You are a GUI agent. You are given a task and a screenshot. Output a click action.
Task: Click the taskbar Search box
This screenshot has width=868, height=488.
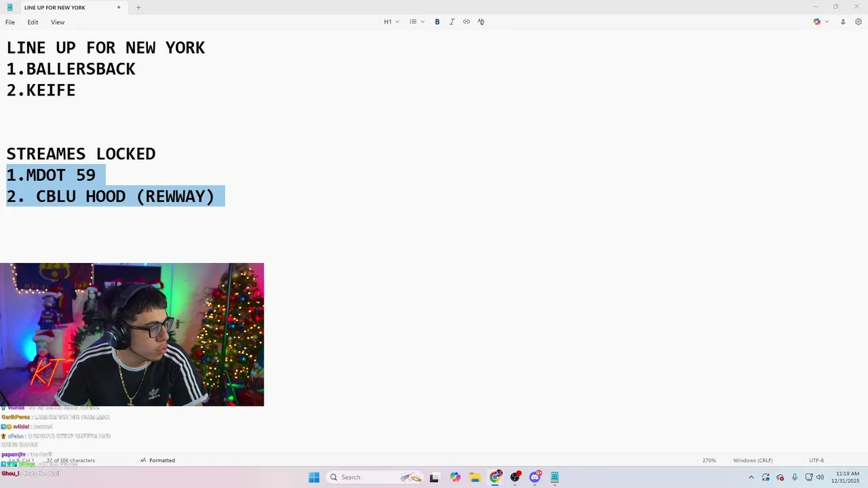click(x=376, y=477)
